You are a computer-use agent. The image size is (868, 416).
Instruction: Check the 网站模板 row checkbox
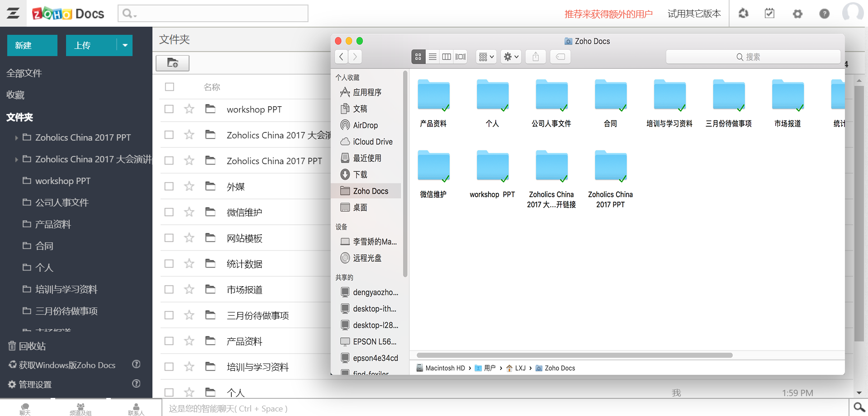pyautogui.click(x=169, y=238)
